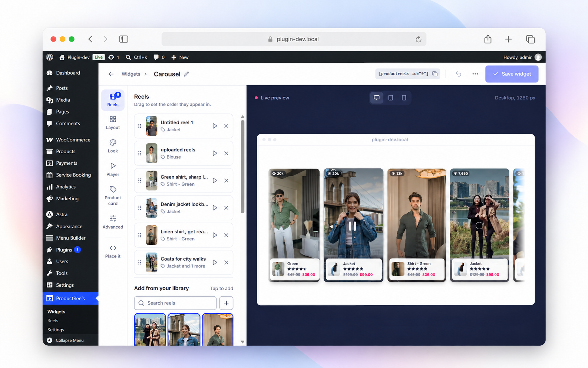Viewport: 588px width, 368px height.
Task: Click the Search reels input field
Action: pos(175,303)
